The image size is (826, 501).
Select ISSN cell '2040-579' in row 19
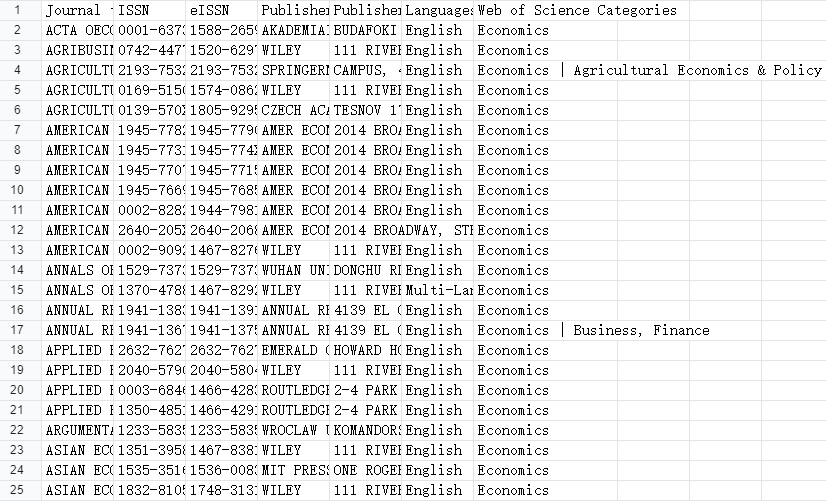[x=150, y=370]
